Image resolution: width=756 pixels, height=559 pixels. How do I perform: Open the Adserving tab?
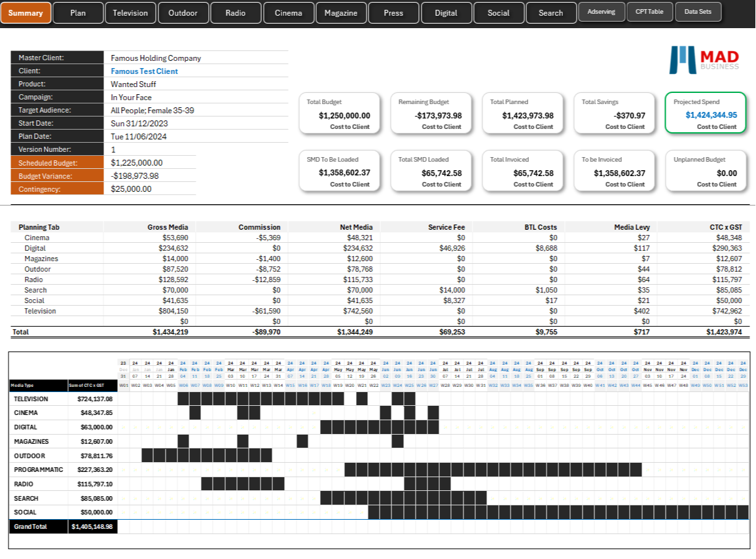602,12
